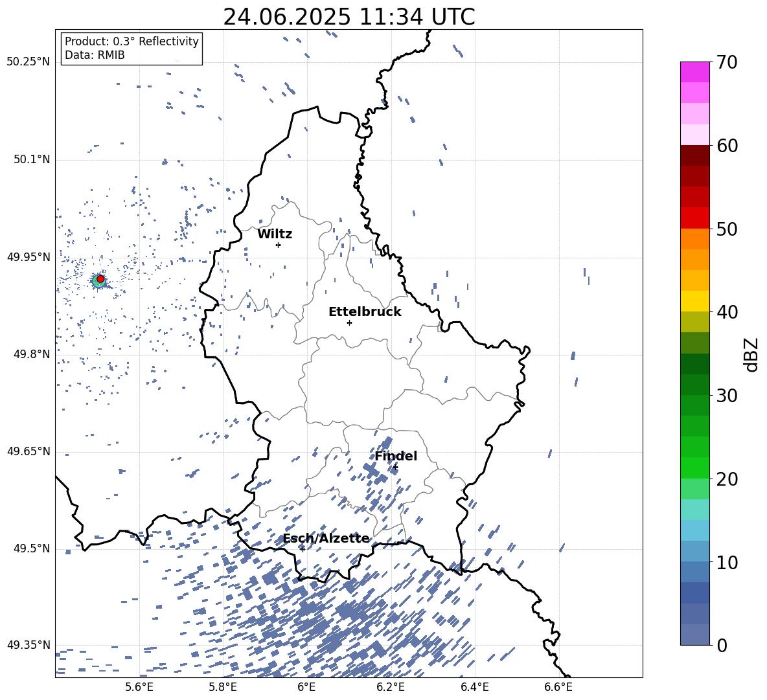Click the 6.4°E longitude label

click(475, 687)
